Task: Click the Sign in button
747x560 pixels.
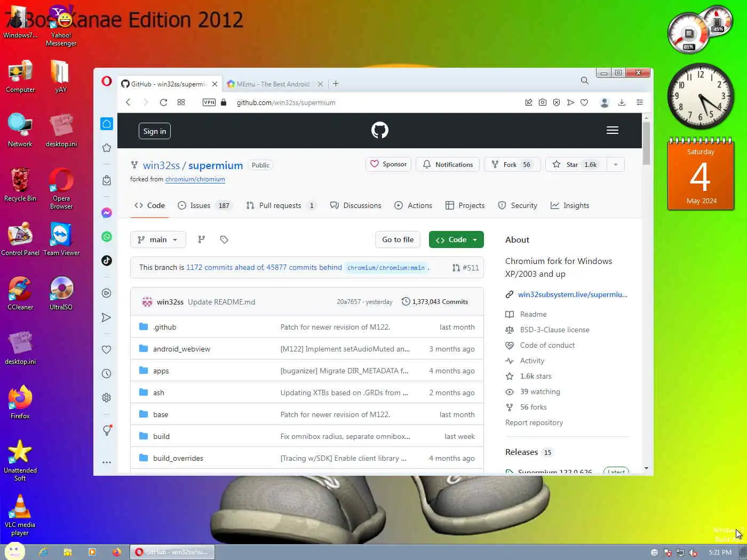Action: pos(155,131)
